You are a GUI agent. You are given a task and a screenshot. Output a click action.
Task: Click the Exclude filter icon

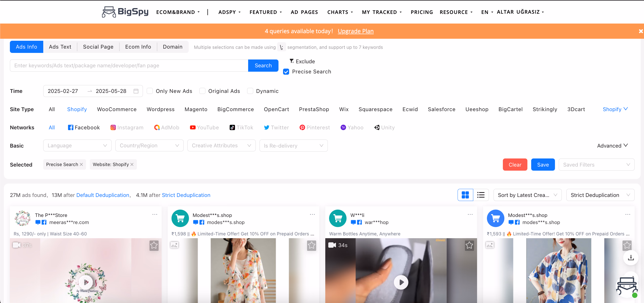pyautogui.click(x=292, y=61)
